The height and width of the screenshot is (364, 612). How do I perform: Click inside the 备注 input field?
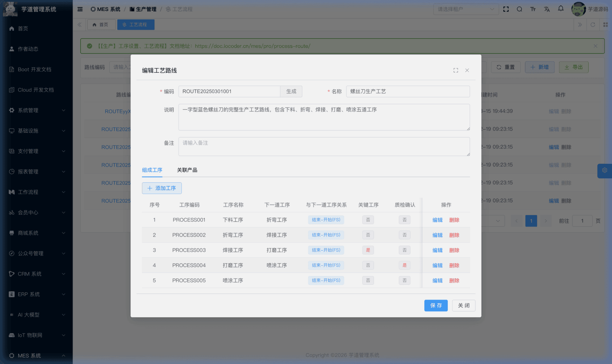324,146
